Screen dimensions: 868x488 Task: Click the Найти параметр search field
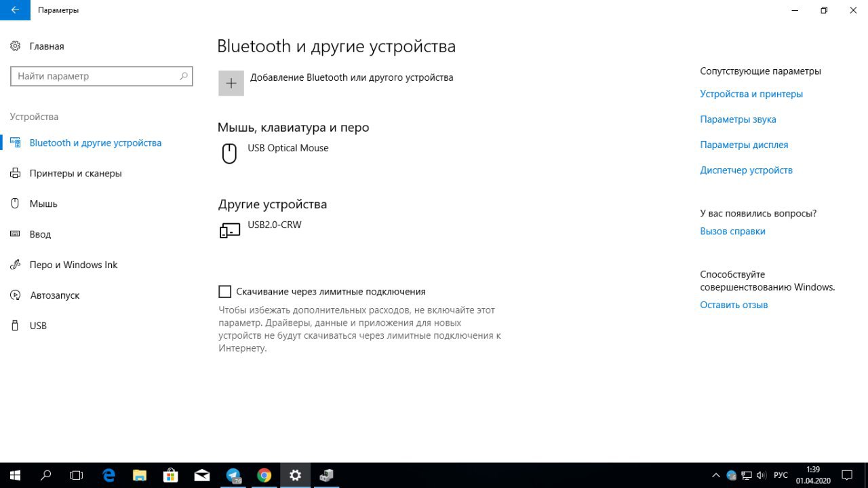102,76
